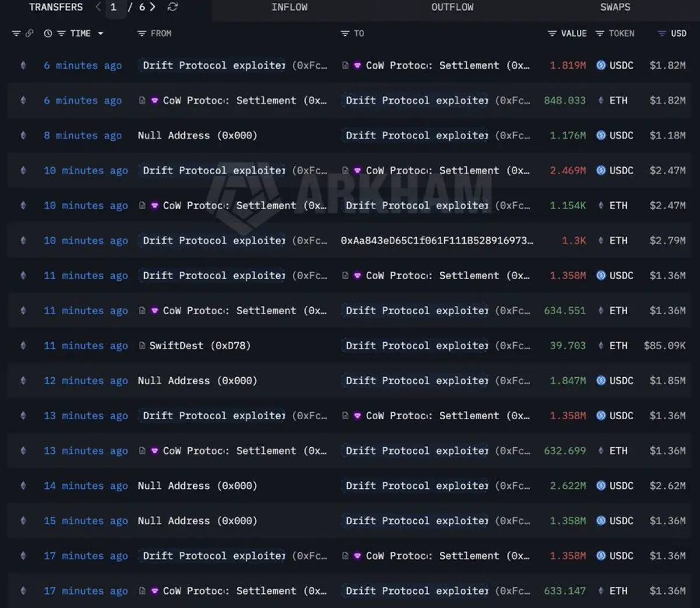Refresh the transfers list

click(x=173, y=7)
